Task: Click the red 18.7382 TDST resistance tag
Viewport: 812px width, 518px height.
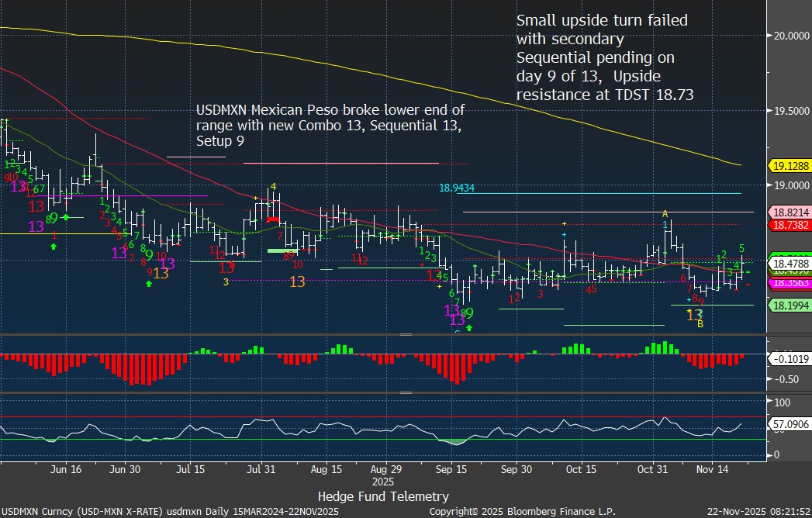Action: 788,223
